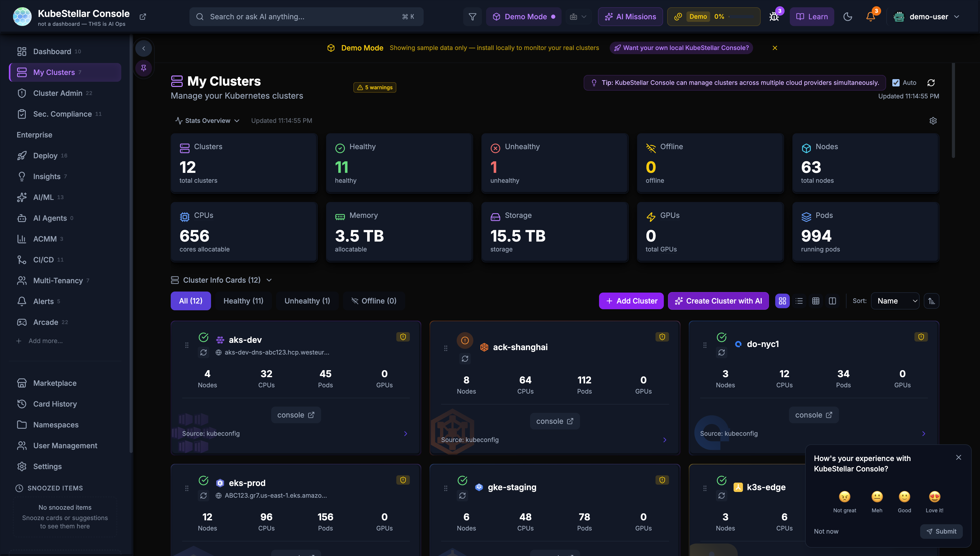980x556 pixels.
Task: Select the Meh rating
Action: click(877, 502)
